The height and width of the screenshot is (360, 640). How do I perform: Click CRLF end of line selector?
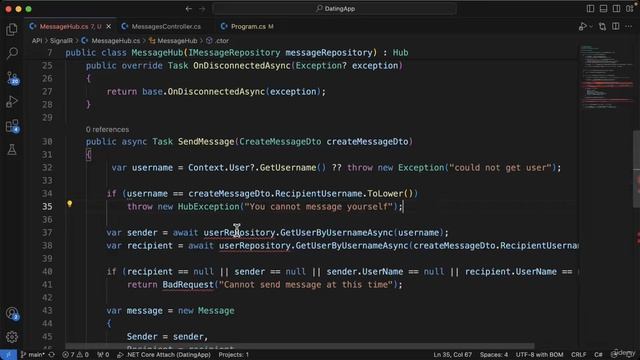point(578,355)
